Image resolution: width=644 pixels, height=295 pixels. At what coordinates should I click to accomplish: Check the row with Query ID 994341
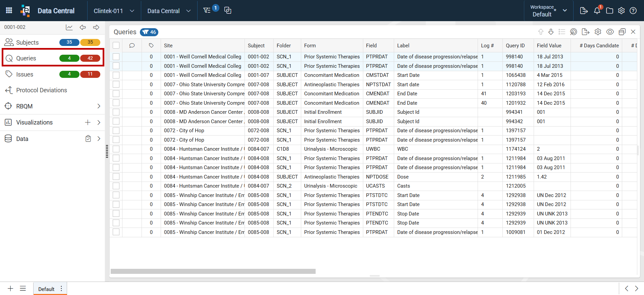pos(116,112)
